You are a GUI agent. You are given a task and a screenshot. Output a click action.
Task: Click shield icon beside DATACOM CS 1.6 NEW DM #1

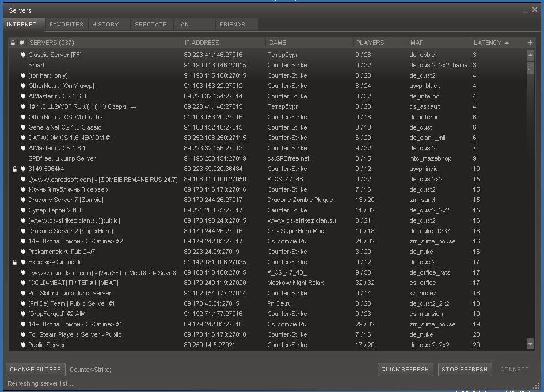pos(23,138)
